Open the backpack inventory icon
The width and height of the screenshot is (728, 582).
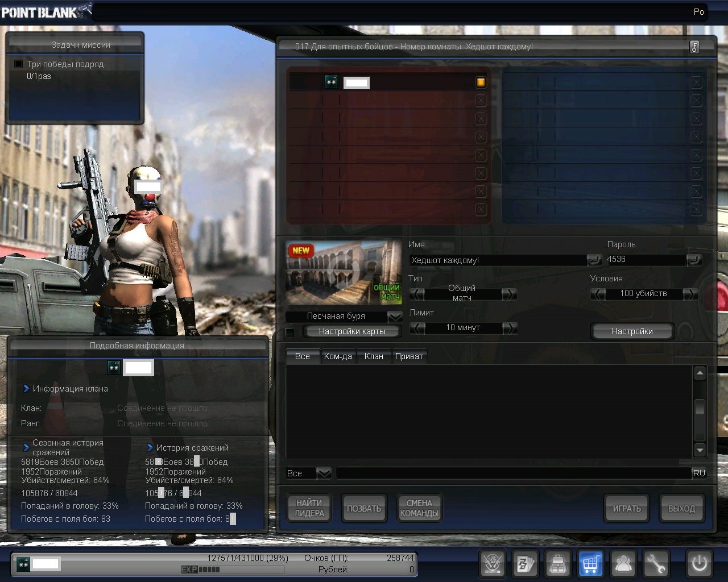[558, 564]
